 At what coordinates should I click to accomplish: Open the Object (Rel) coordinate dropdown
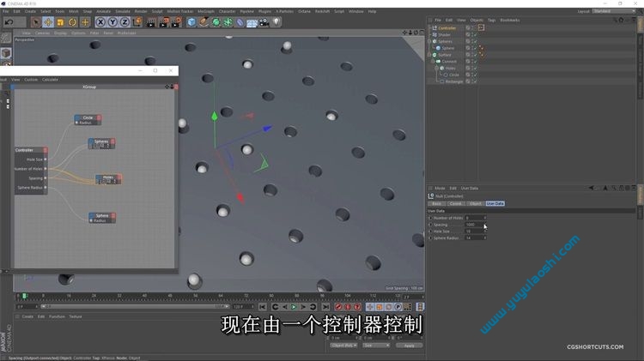pyautogui.click(x=343, y=346)
